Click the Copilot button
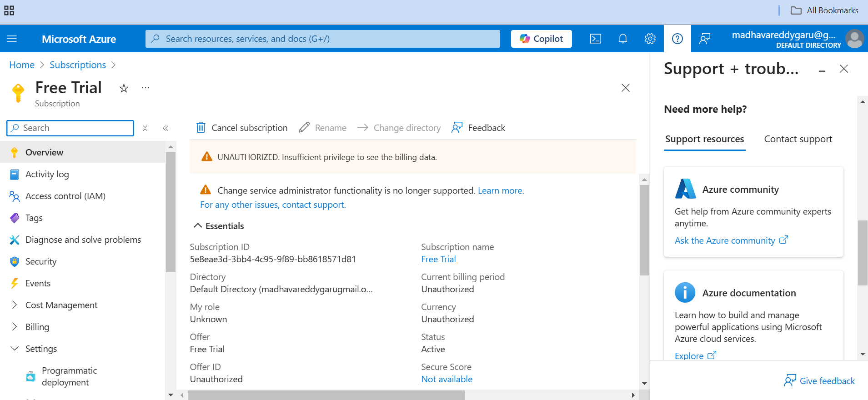The width and height of the screenshot is (868, 400). pyautogui.click(x=542, y=39)
